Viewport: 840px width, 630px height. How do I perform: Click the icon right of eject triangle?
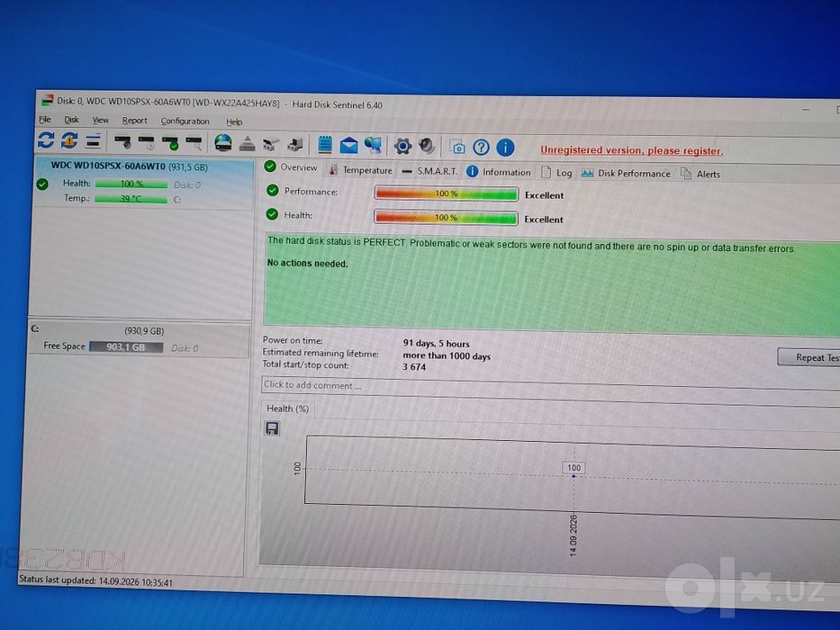(271, 144)
